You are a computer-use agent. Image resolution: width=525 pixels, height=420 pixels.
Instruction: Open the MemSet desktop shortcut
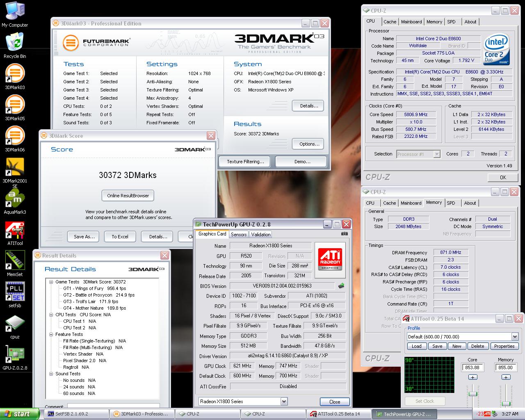pos(15,264)
